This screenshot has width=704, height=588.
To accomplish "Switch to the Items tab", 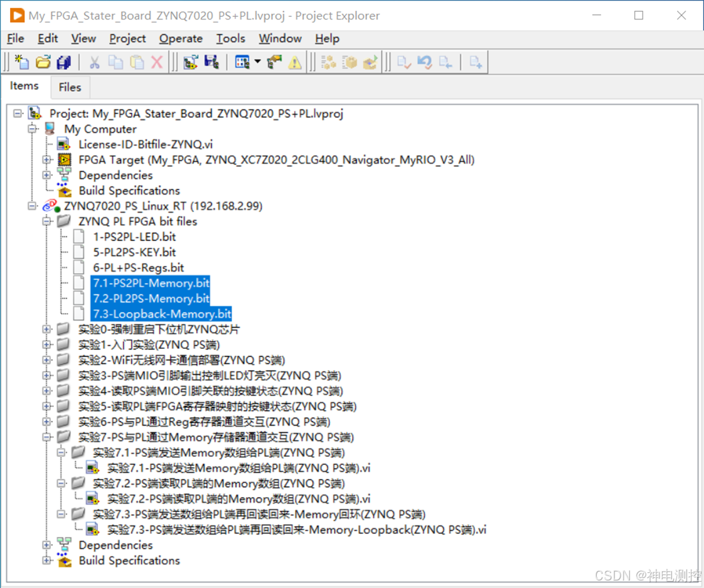I will pos(24,86).
